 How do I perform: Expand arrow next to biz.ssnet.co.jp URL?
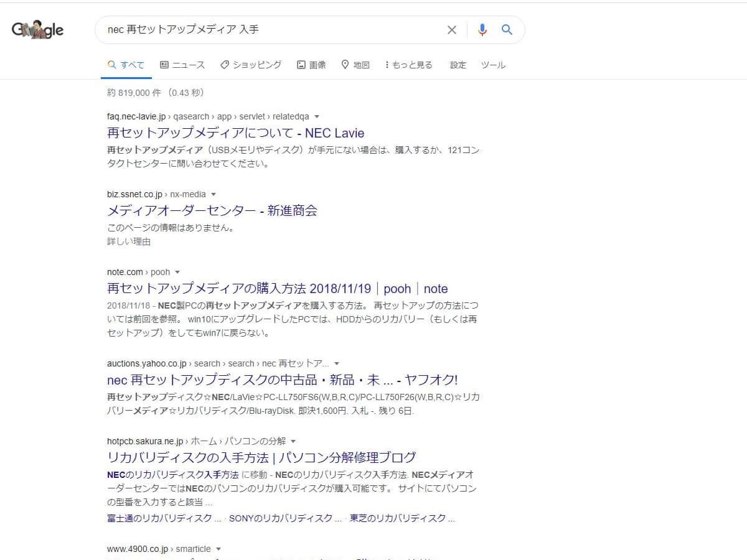(214, 195)
